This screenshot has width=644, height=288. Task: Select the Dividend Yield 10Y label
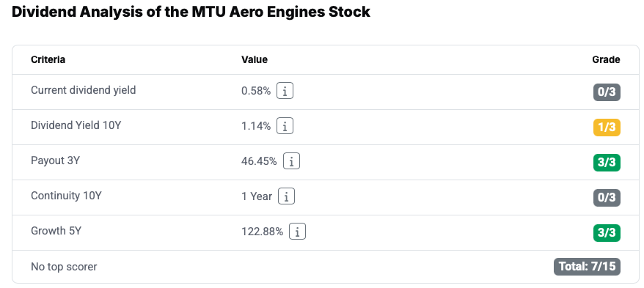(76, 125)
